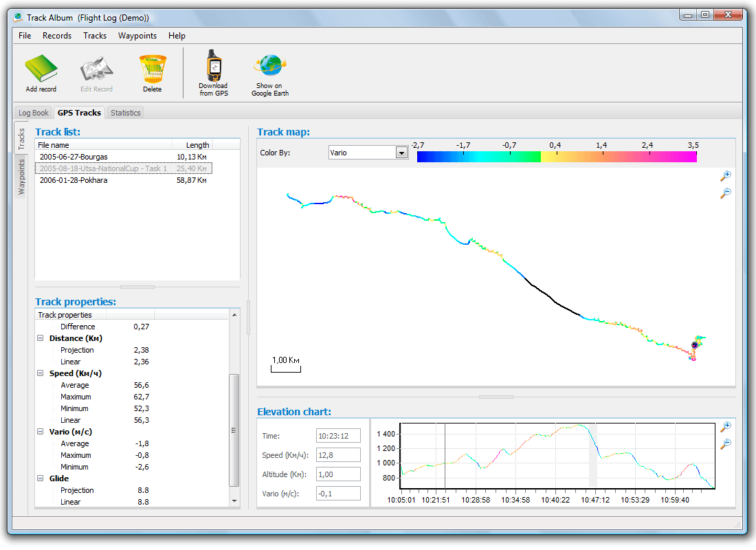756x550 pixels.
Task: Click the Add record book icon
Action: [41, 69]
